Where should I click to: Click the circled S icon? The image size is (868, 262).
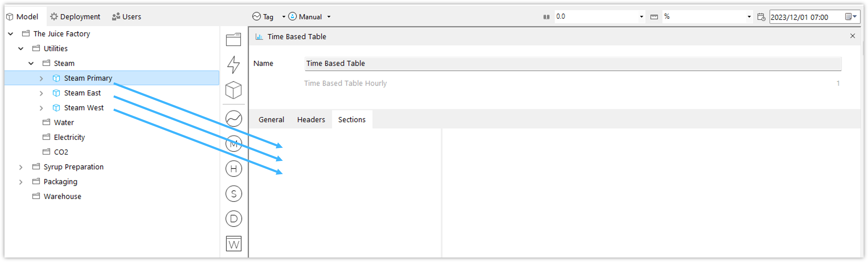[x=233, y=194]
